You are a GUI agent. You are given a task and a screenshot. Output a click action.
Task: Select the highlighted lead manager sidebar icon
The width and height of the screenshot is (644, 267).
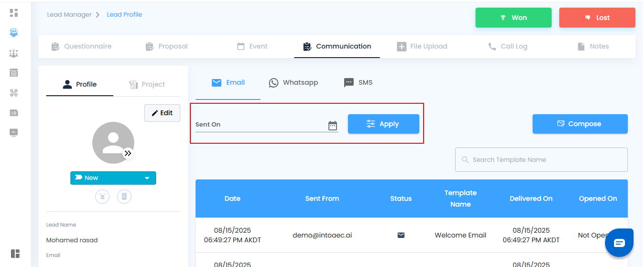[14, 33]
